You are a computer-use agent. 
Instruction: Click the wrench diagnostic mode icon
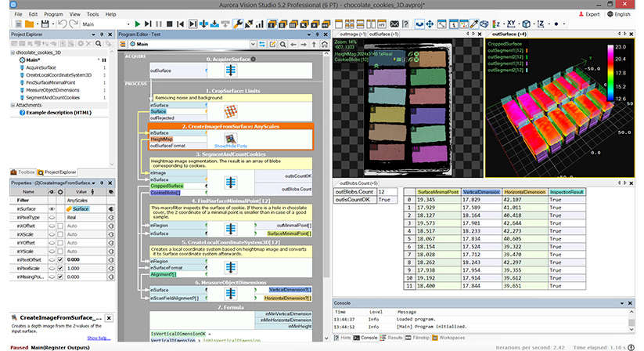pyautogui.click(x=237, y=24)
